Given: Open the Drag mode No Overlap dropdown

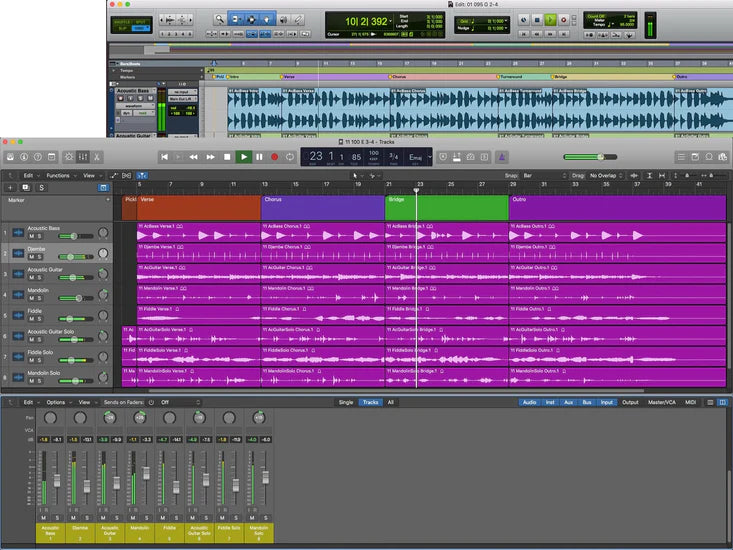Looking at the screenshot, I should 606,175.
